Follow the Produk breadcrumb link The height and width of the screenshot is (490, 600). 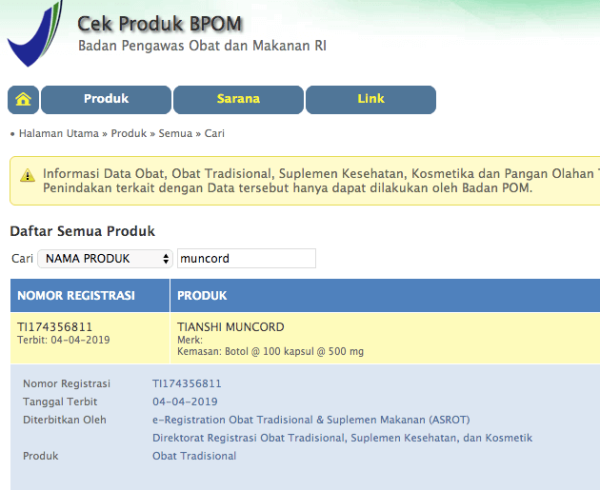coord(129,133)
